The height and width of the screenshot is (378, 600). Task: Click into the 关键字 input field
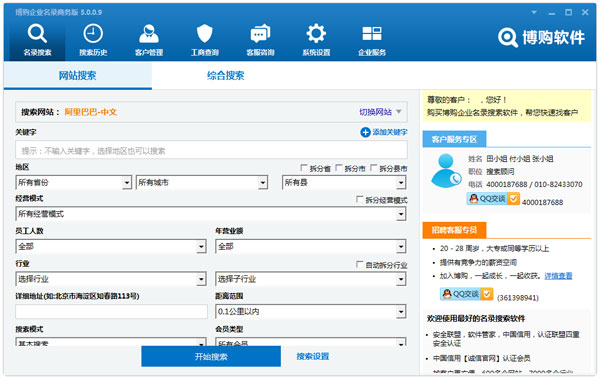pyautogui.click(x=211, y=150)
